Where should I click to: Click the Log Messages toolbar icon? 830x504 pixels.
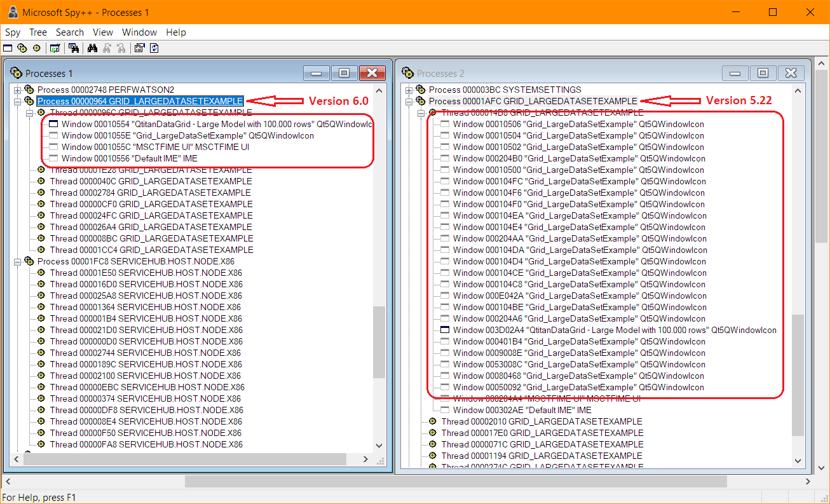[55, 48]
